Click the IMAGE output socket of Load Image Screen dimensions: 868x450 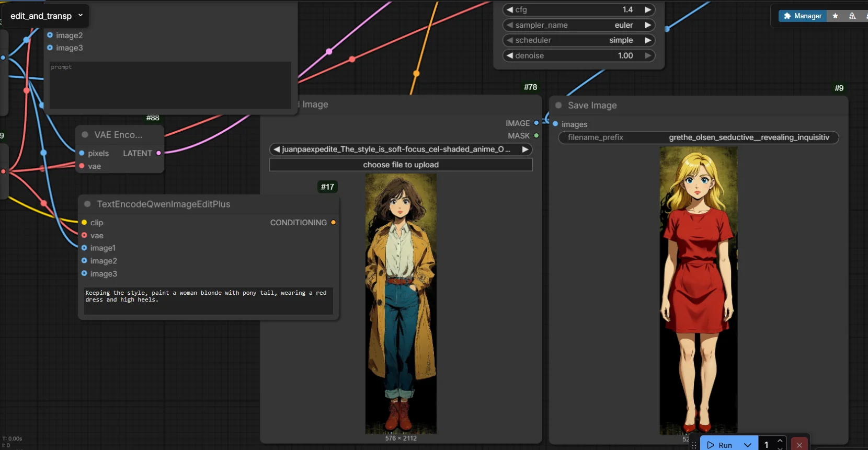(x=536, y=123)
